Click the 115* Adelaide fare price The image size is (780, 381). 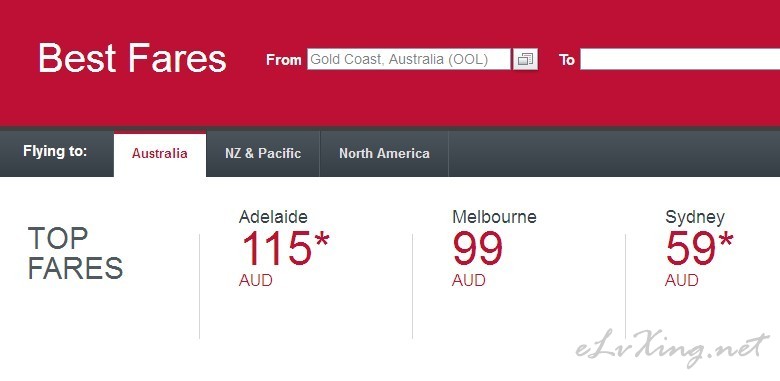[x=285, y=248]
